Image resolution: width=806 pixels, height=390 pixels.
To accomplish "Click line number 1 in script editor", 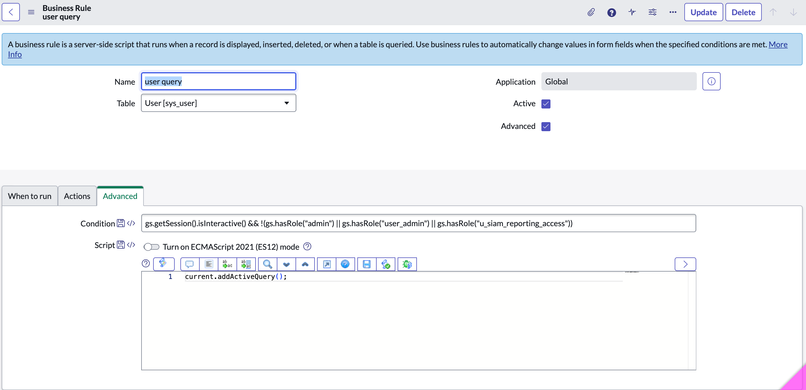I will click(x=170, y=276).
